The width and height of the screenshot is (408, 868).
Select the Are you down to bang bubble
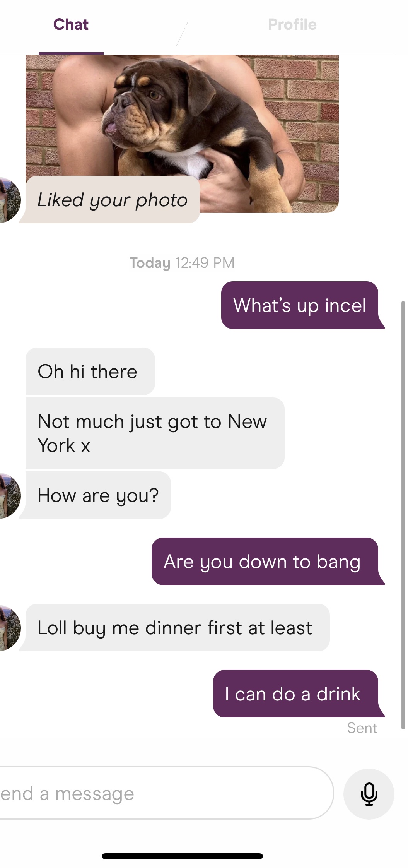pos(265,561)
